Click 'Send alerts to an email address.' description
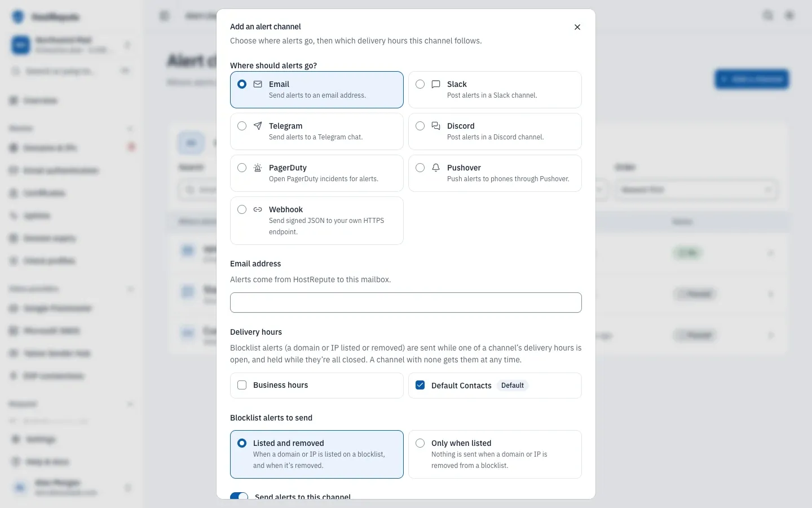 [x=317, y=95]
